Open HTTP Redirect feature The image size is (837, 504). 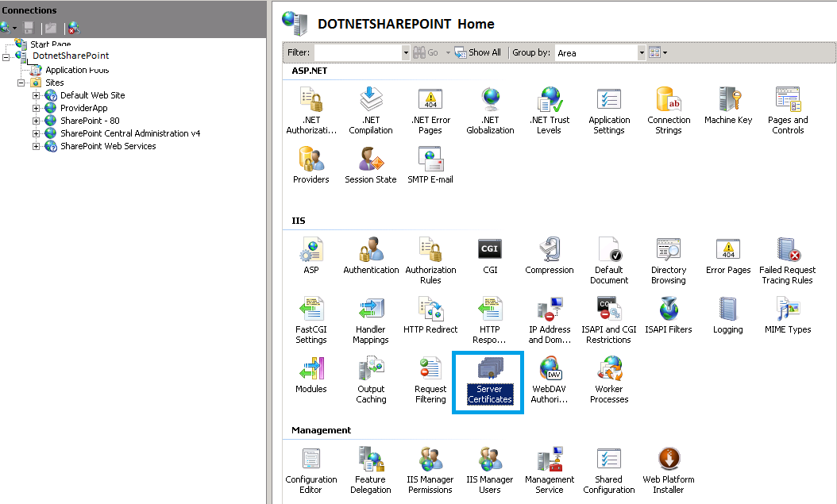click(430, 315)
